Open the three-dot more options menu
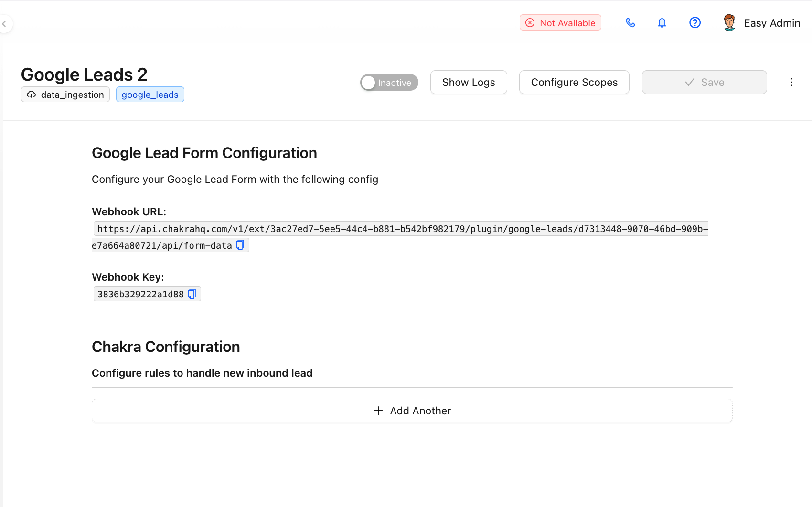The image size is (812, 507). coord(791,83)
